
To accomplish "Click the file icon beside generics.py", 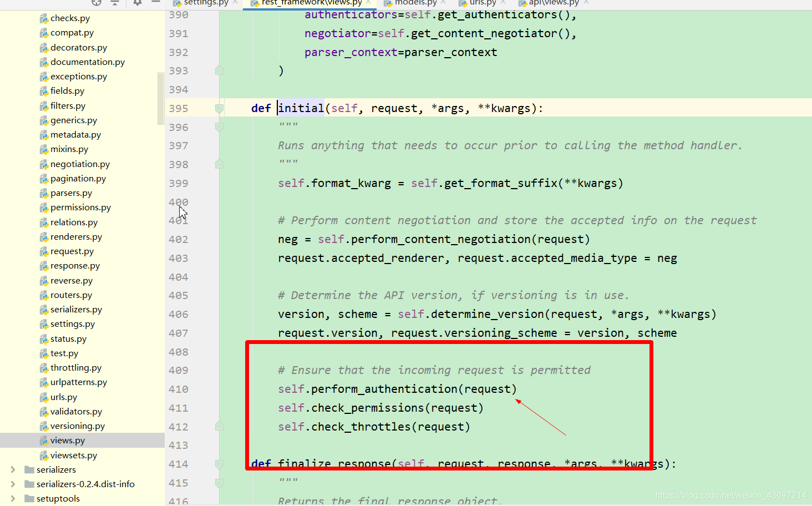I will (44, 120).
